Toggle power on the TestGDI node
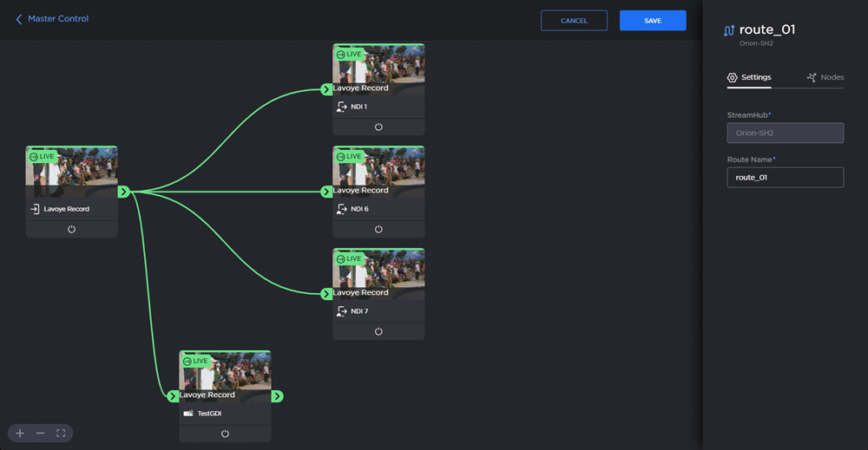 pos(225,434)
